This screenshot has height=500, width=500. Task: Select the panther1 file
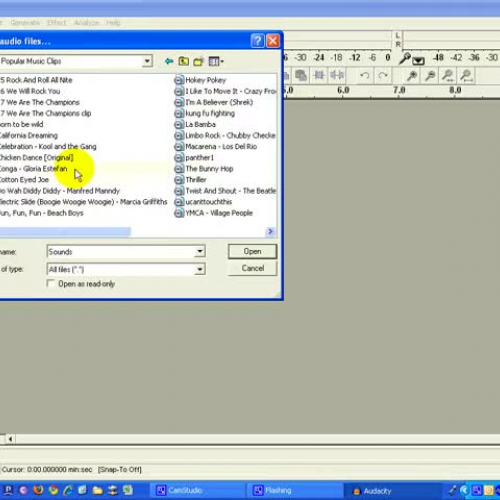tap(194, 157)
